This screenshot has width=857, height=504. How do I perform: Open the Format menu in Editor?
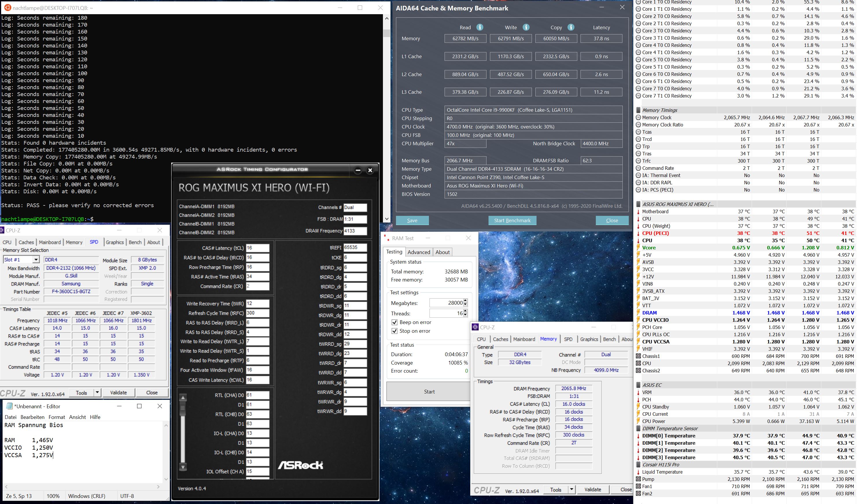coord(56,417)
